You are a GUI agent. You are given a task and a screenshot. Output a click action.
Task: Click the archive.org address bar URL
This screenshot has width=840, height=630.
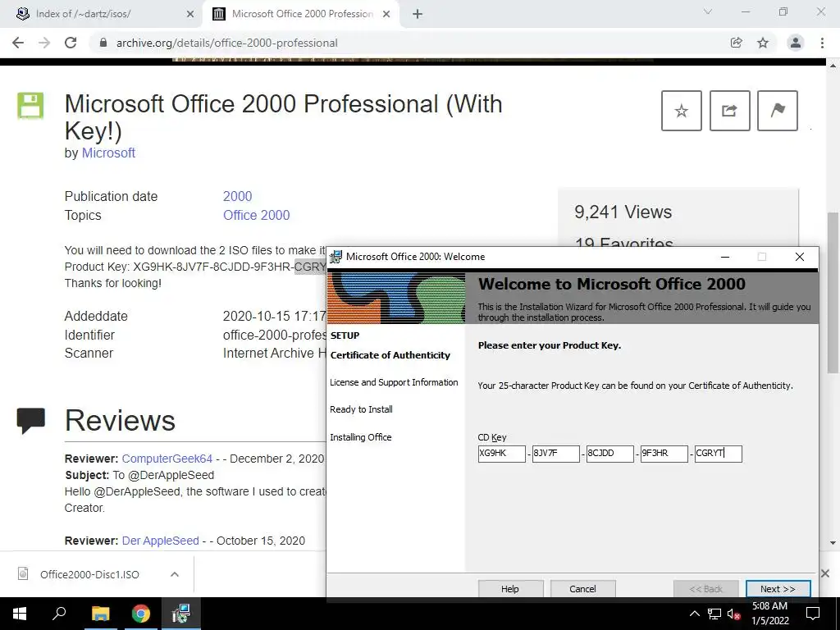point(227,43)
